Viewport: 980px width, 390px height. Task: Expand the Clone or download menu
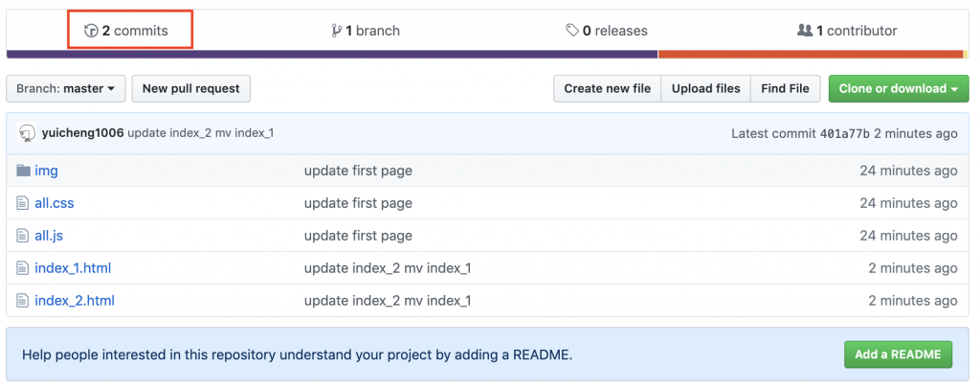(899, 89)
